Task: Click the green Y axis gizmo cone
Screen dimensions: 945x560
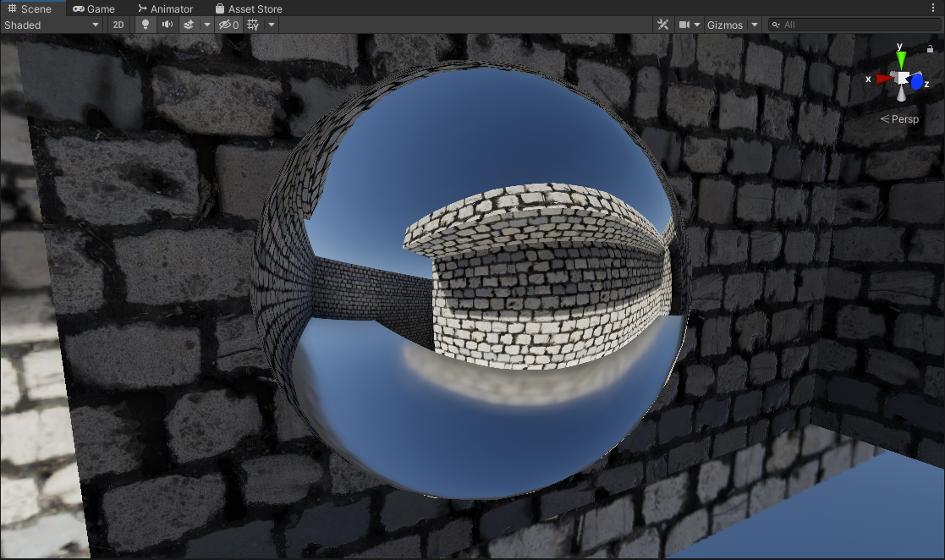Action: [902, 59]
